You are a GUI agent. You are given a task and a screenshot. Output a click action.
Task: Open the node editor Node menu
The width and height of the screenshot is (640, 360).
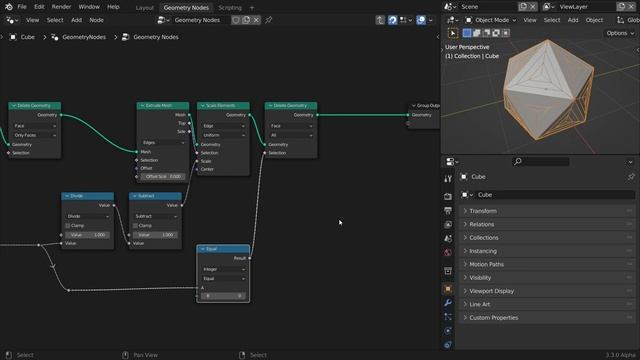(x=96, y=20)
